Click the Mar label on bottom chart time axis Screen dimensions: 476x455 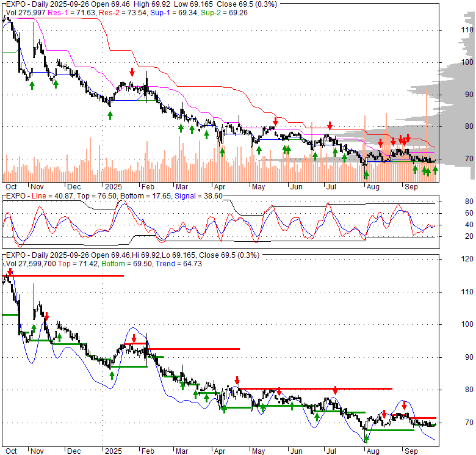tap(182, 451)
